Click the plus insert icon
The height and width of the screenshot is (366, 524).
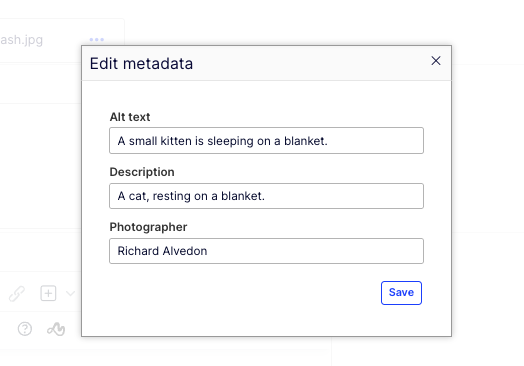pos(48,293)
